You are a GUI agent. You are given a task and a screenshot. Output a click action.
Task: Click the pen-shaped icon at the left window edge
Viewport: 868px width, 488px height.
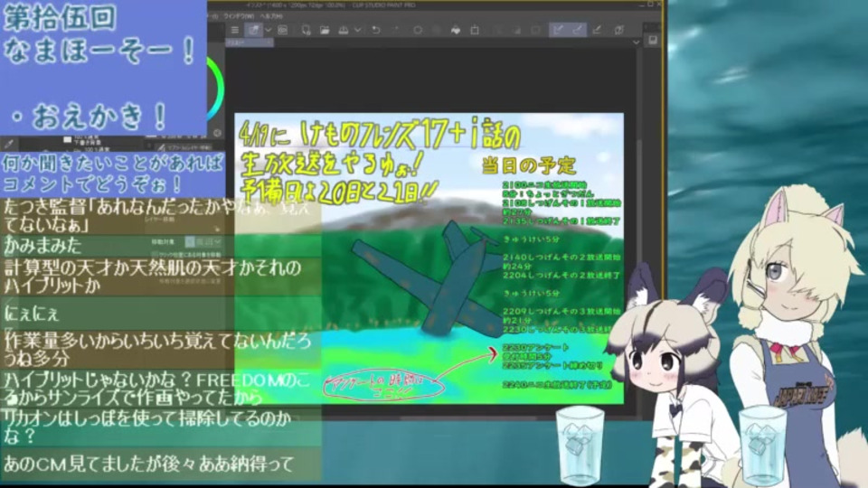(x=8, y=144)
